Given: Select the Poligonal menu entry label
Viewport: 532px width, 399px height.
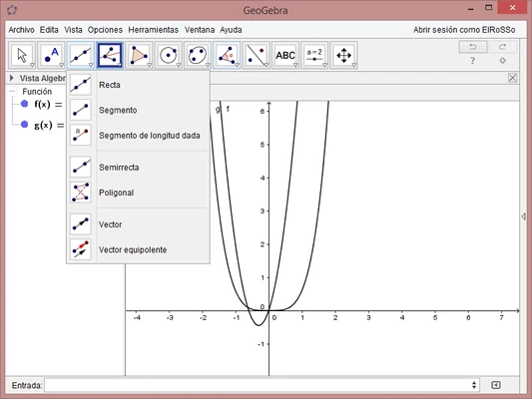Looking at the screenshot, I should point(117,193).
